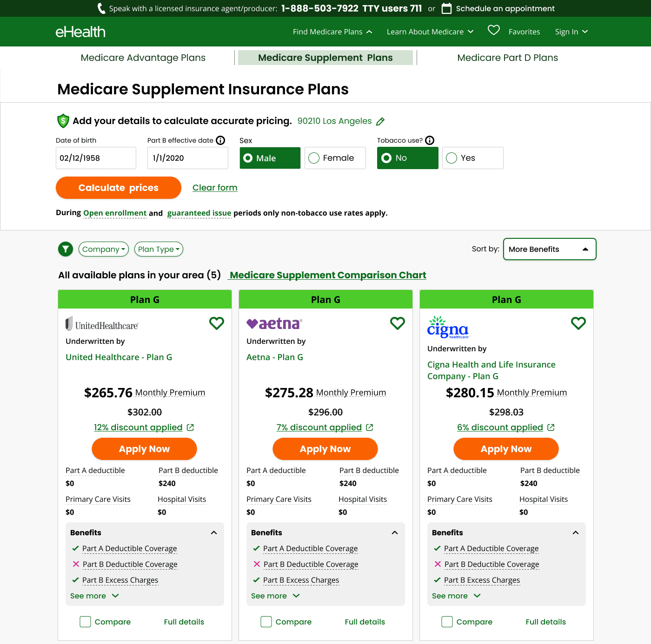Screen dimensions: 651x644
Task: Open Full details for the Aetna plan
Action: [365, 622]
